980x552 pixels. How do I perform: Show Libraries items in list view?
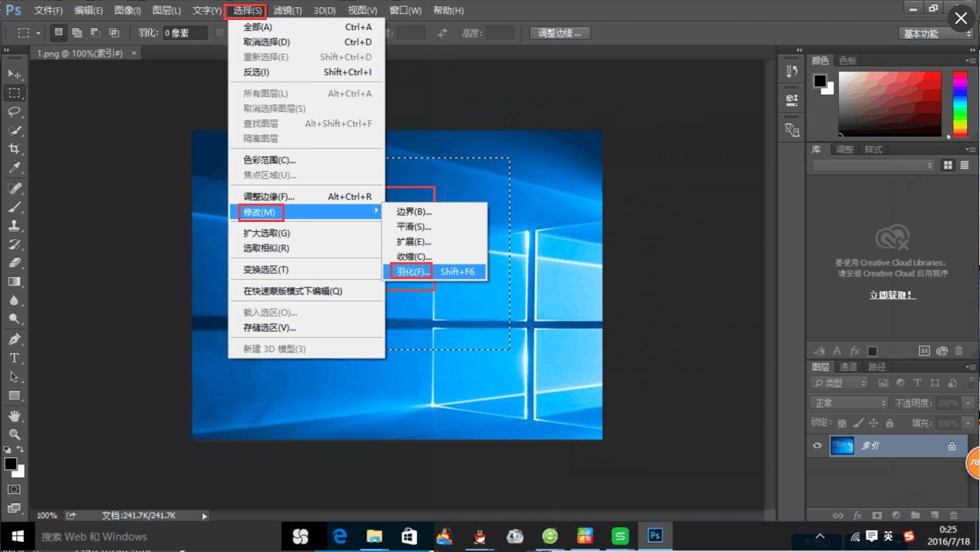point(963,166)
